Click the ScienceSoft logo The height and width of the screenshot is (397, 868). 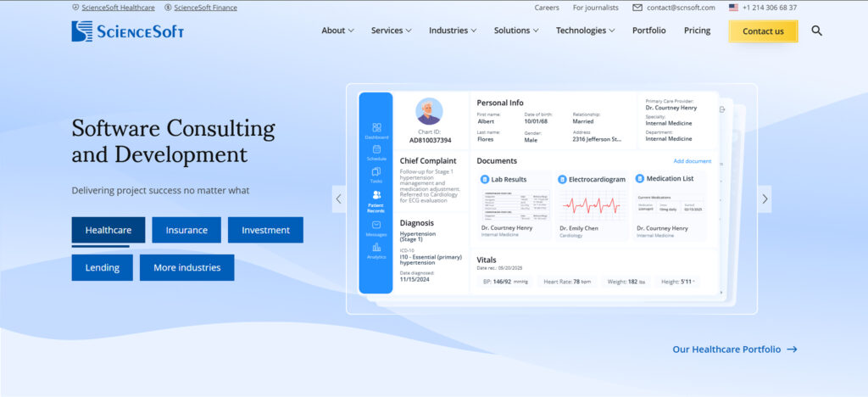[127, 31]
